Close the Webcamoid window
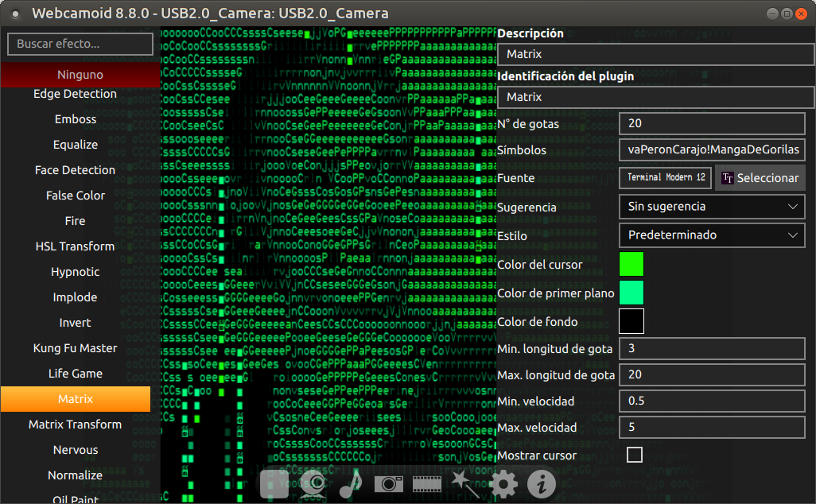816x504 pixels. [x=802, y=14]
